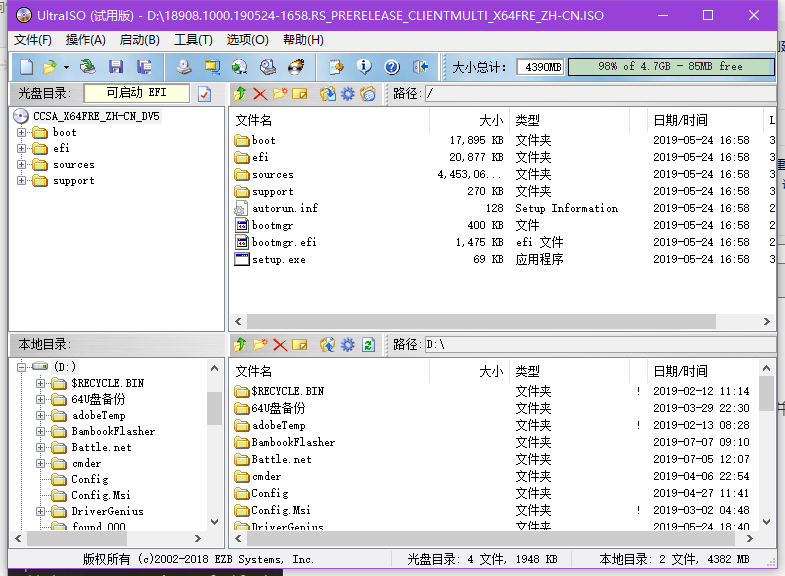Viewport: 785px width, 576px height.
Task: Sort the local file list by 日期/时间 column
Action: click(x=700, y=371)
